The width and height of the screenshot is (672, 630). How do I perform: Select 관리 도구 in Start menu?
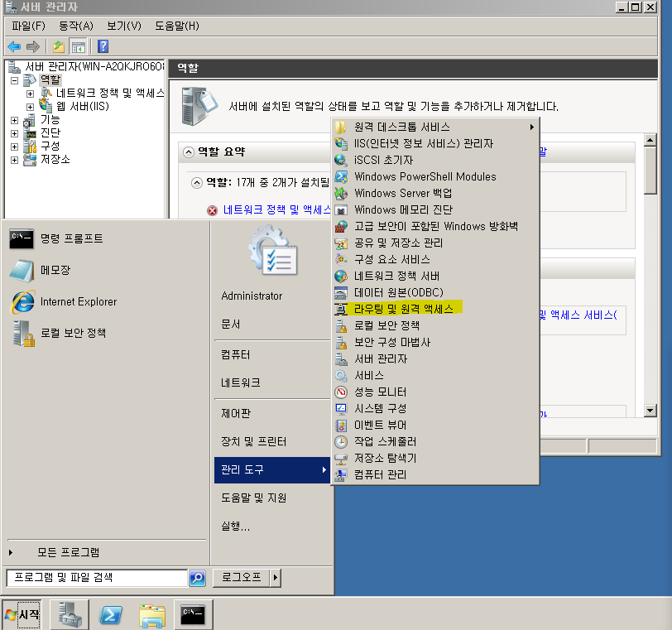pos(272,470)
